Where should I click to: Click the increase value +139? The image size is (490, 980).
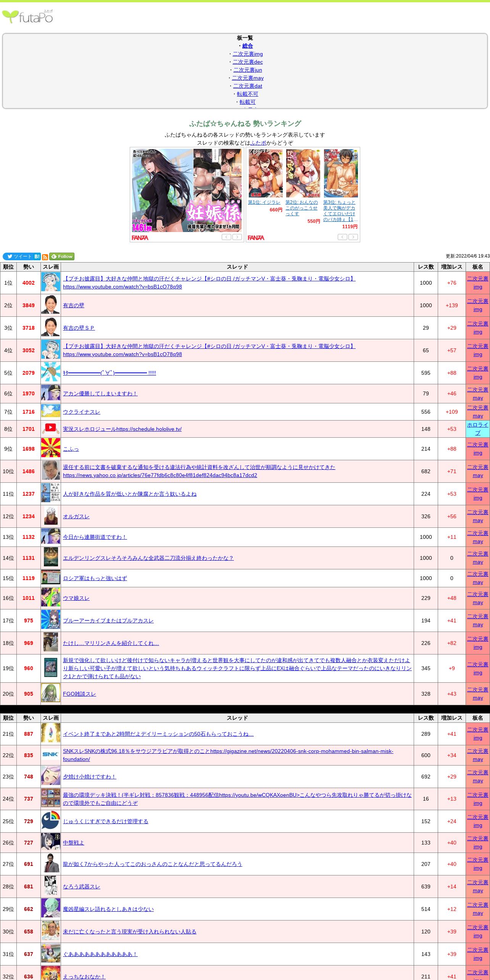point(452,305)
